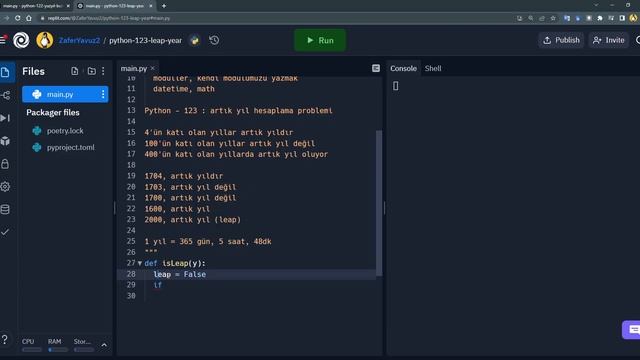The width and height of the screenshot is (640, 360).
Task: Go to browser home page
Action: [x=29, y=18]
